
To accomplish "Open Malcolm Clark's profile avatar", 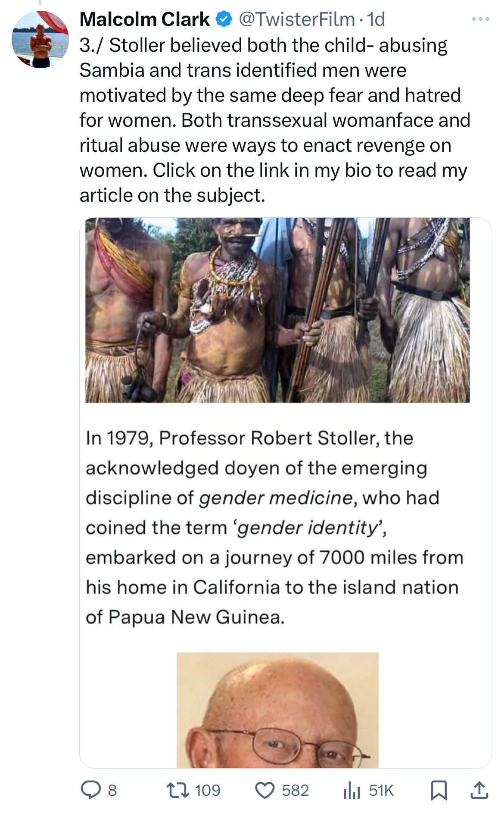I will tap(40, 40).
